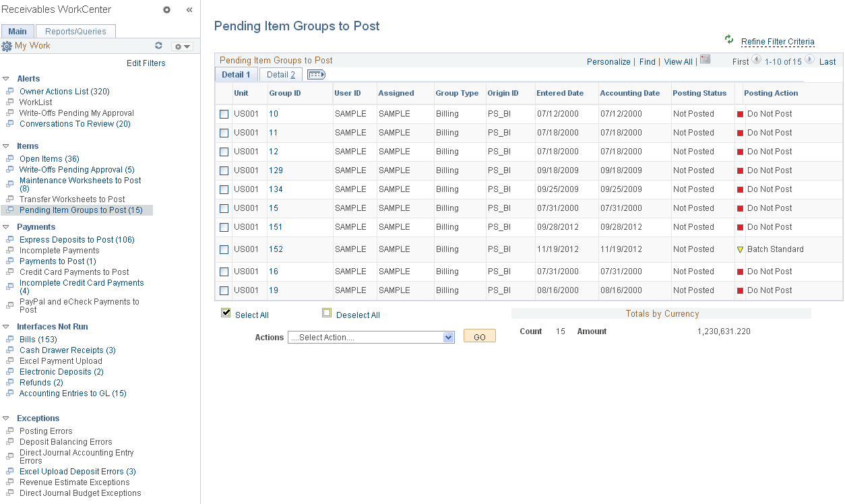Check the Deselect All checkbox
The image size is (845, 504).
[327, 313]
